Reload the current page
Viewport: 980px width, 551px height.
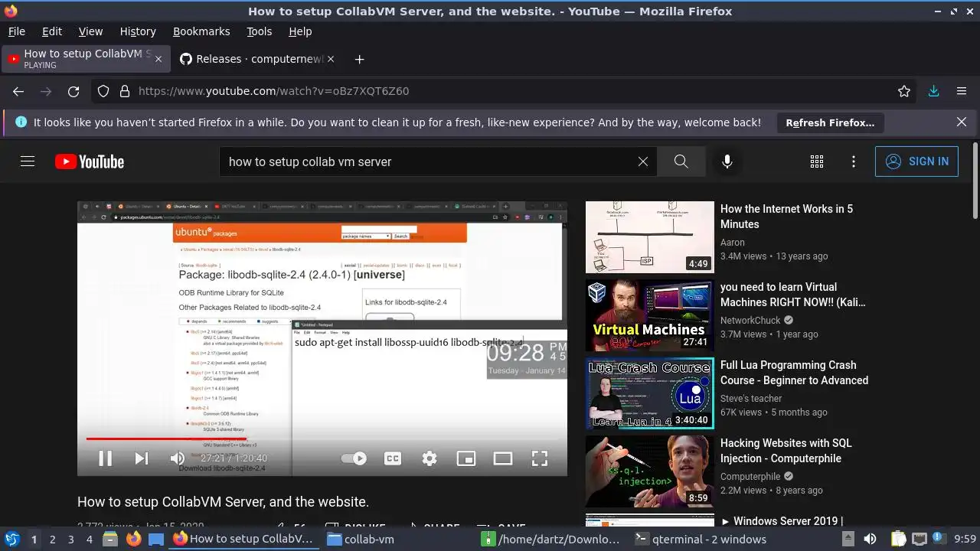[x=73, y=91]
